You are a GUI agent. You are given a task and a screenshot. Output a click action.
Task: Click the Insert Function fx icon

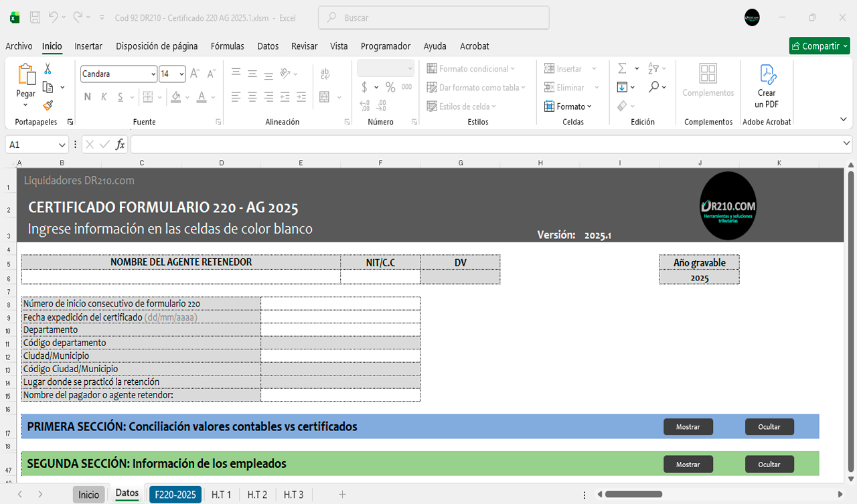click(x=120, y=145)
